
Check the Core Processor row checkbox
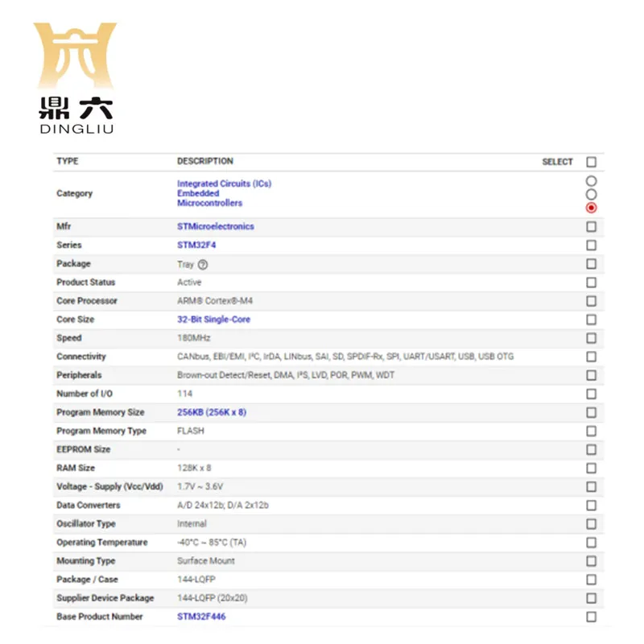pos(591,301)
